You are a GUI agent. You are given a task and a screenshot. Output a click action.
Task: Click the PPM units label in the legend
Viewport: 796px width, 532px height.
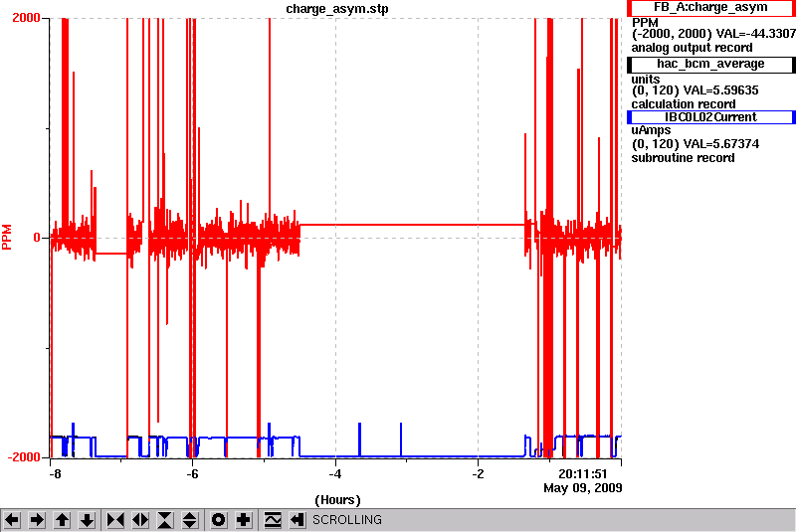[645, 23]
